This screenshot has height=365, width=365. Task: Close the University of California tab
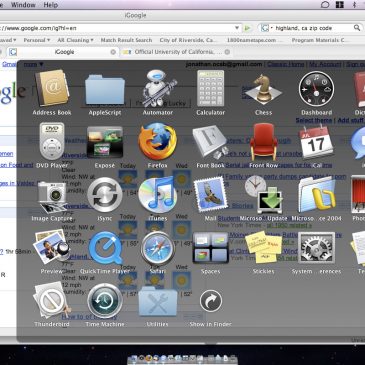point(227,52)
